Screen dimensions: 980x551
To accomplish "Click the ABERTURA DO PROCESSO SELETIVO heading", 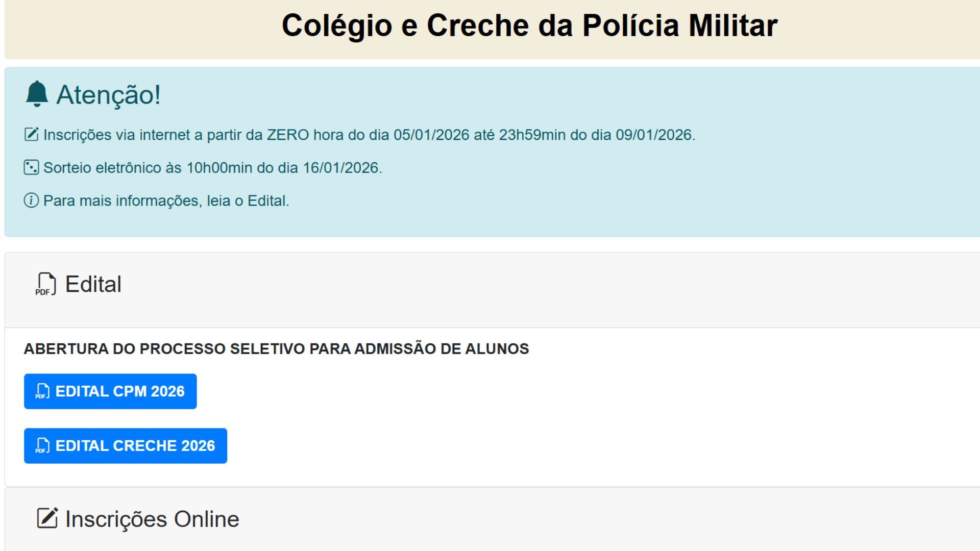I will click(x=276, y=349).
